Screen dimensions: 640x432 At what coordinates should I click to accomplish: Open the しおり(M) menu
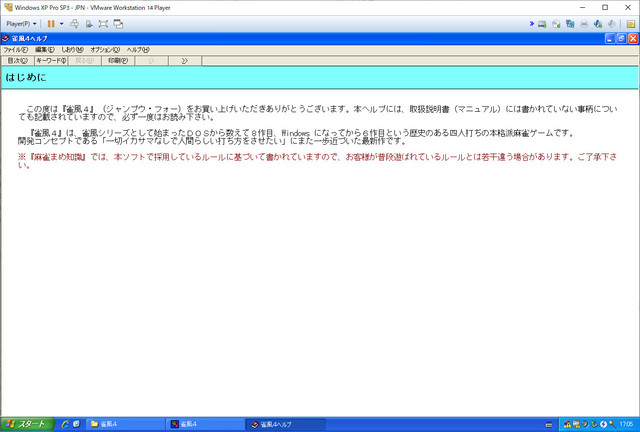point(72,50)
